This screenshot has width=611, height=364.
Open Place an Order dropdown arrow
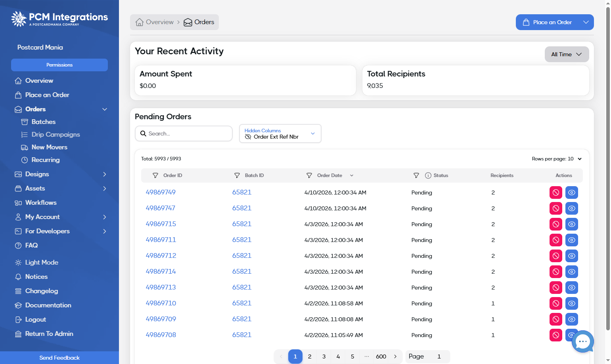(x=586, y=22)
